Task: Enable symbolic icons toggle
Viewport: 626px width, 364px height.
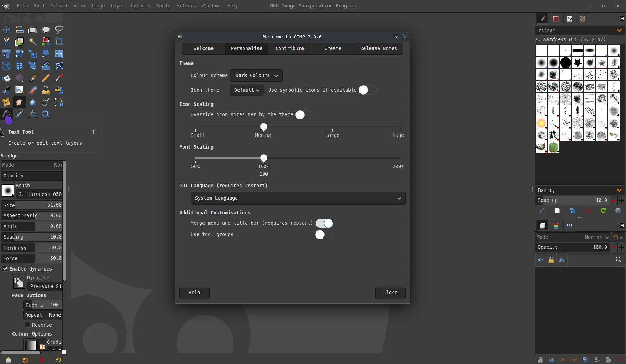Action: [367, 90]
